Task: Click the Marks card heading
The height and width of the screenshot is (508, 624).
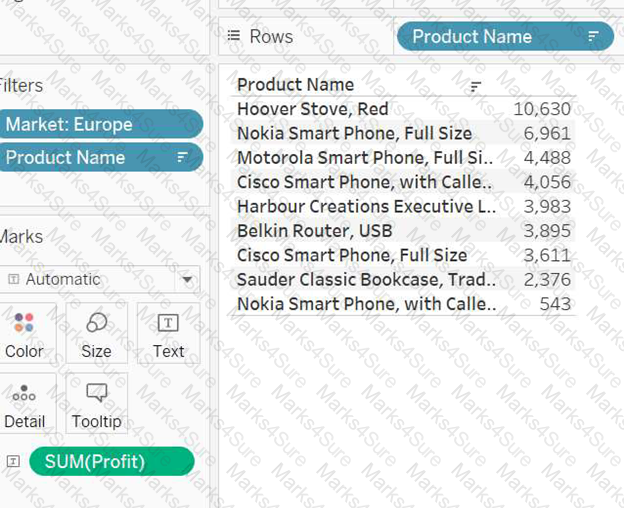Action: (21, 237)
